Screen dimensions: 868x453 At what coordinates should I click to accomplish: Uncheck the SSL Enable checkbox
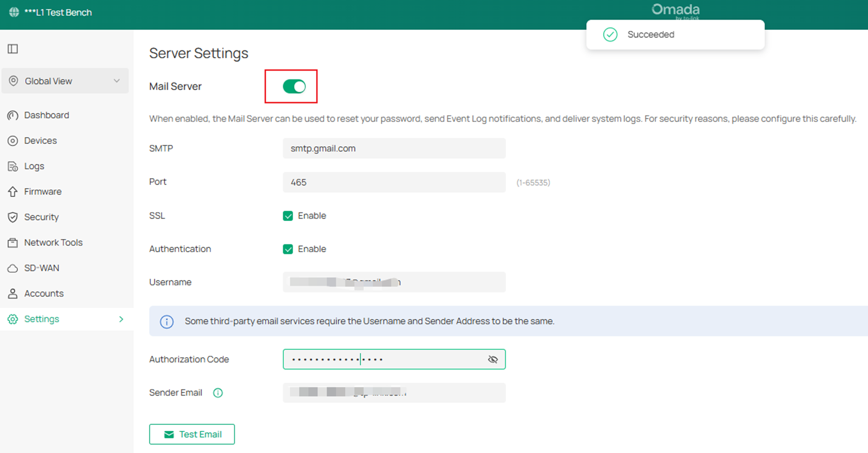point(288,216)
